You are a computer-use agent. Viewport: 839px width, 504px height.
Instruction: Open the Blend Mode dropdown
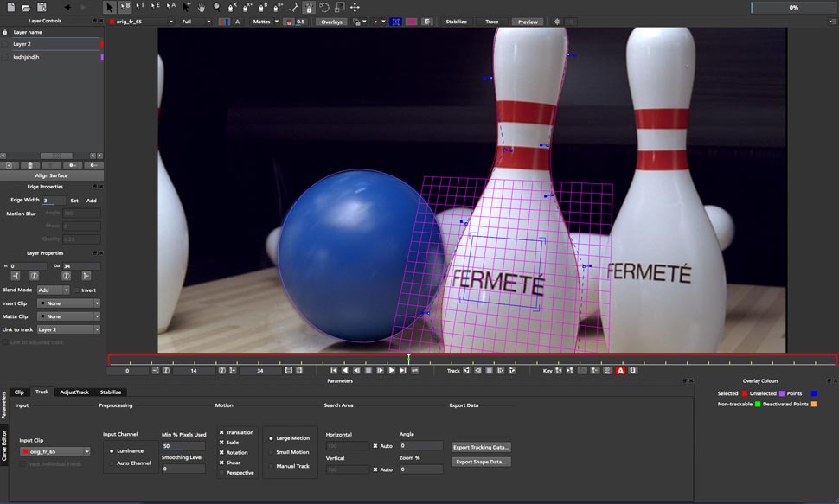point(53,290)
